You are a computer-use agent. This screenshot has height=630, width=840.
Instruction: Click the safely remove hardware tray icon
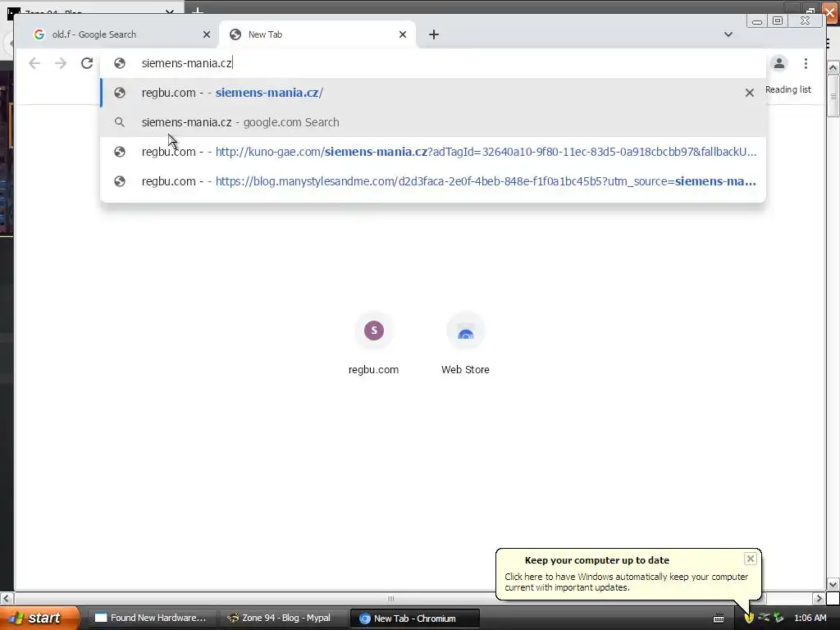pyautogui.click(x=778, y=619)
